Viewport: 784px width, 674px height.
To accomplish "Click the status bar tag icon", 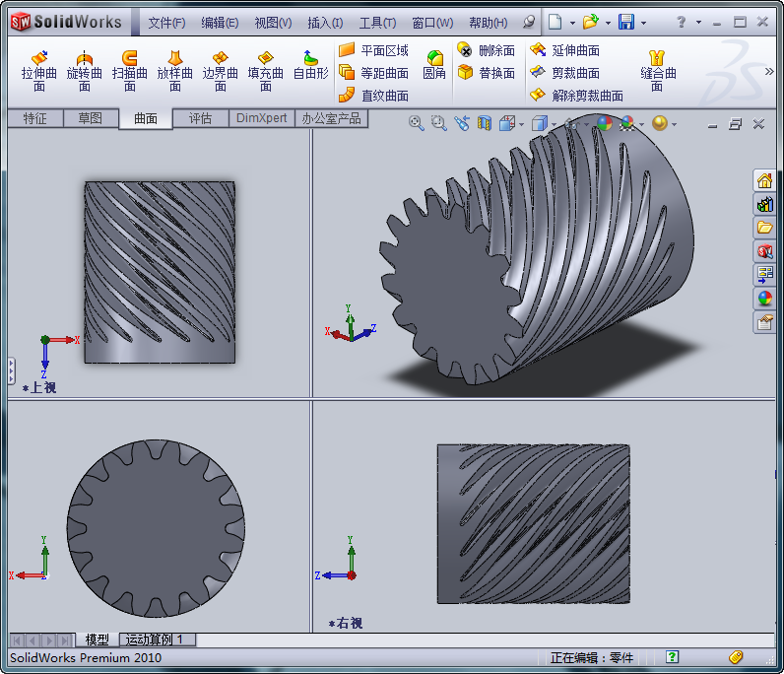I will click(x=736, y=657).
